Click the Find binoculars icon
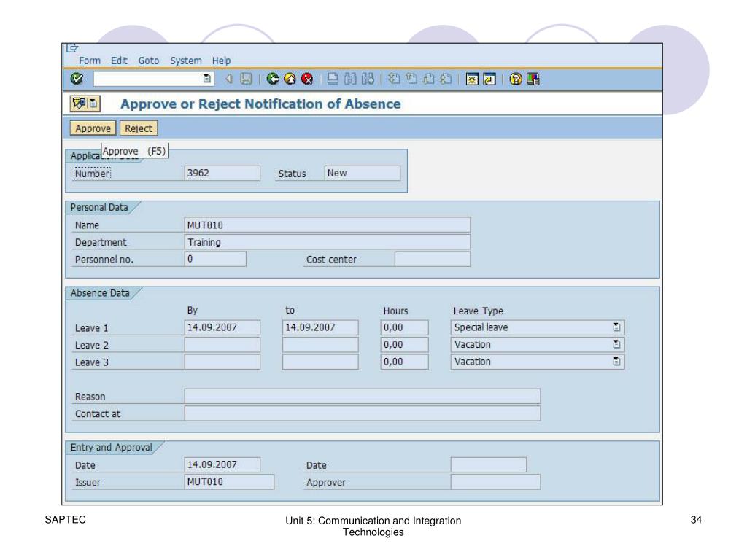 350,79
